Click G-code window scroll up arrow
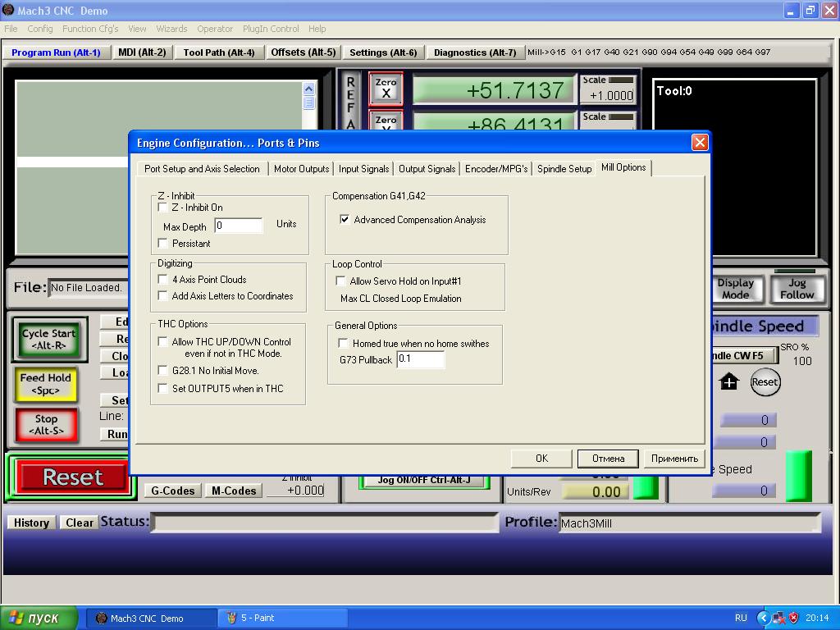Screen dimensions: 840x630 click(308, 89)
